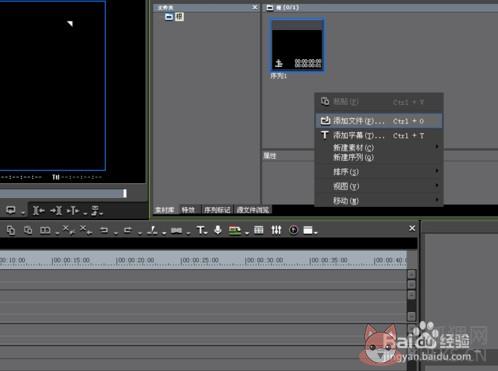The width and height of the screenshot is (498, 371).
Task: Click the 添加文件 icon in context menu
Action: (x=325, y=120)
